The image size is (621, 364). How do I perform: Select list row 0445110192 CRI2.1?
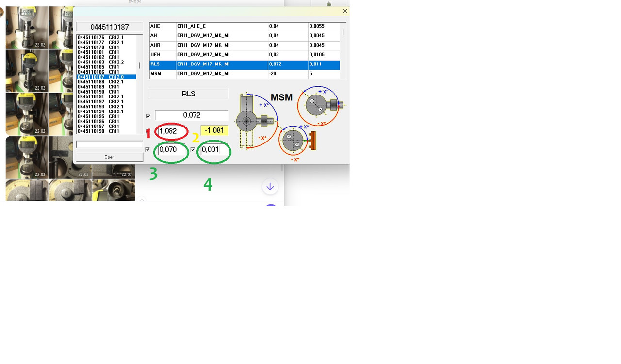[106, 101]
